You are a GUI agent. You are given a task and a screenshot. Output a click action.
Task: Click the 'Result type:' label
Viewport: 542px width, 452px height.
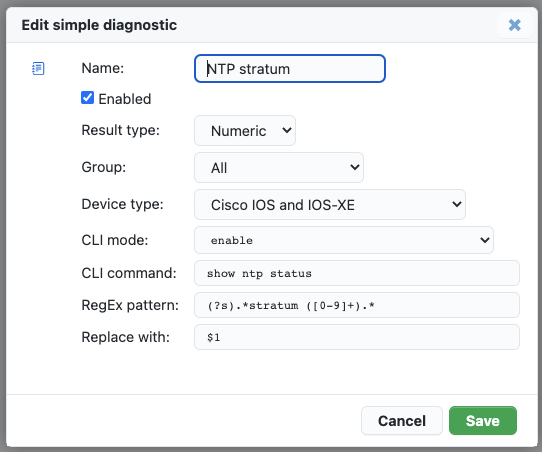click(120, 130)
